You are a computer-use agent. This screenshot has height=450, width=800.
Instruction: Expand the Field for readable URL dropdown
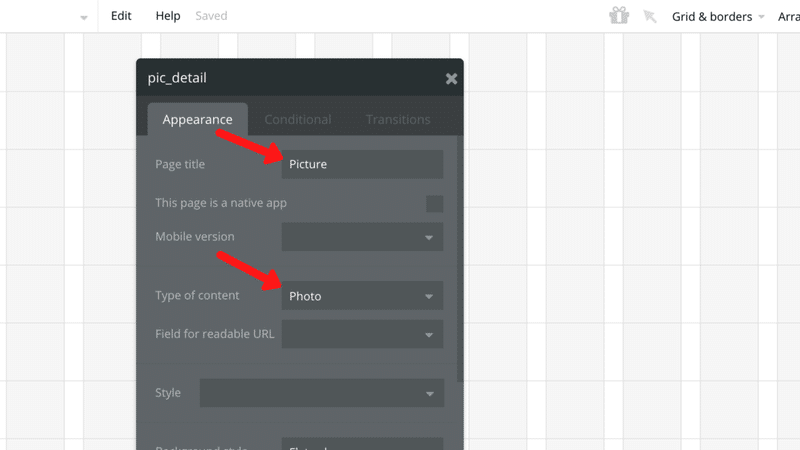click(362, 334)
